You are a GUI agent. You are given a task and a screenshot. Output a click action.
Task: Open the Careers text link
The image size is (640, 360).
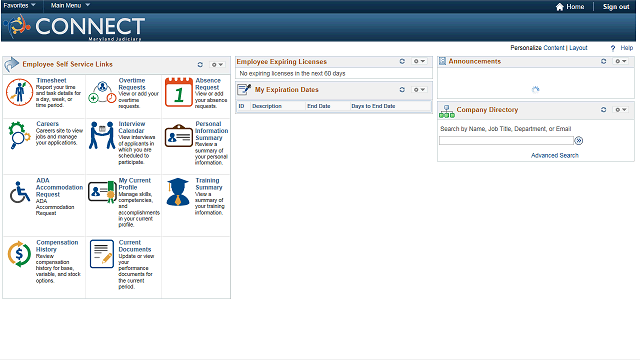(47, 124)
